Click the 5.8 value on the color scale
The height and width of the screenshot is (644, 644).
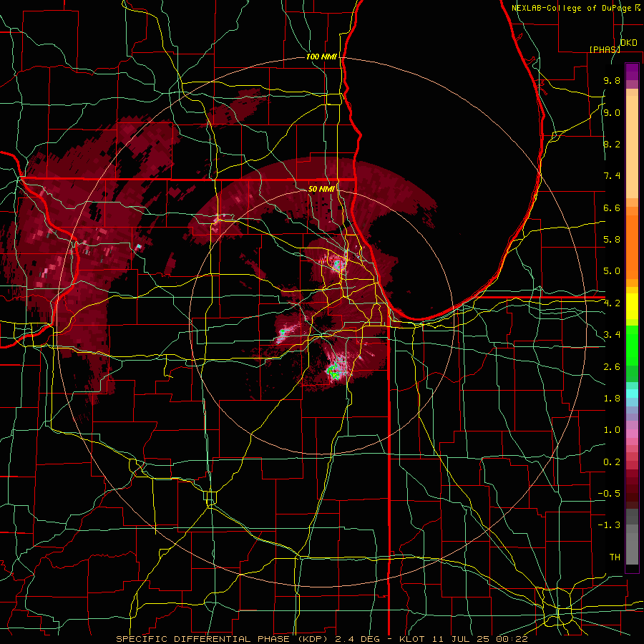point(612,240)
